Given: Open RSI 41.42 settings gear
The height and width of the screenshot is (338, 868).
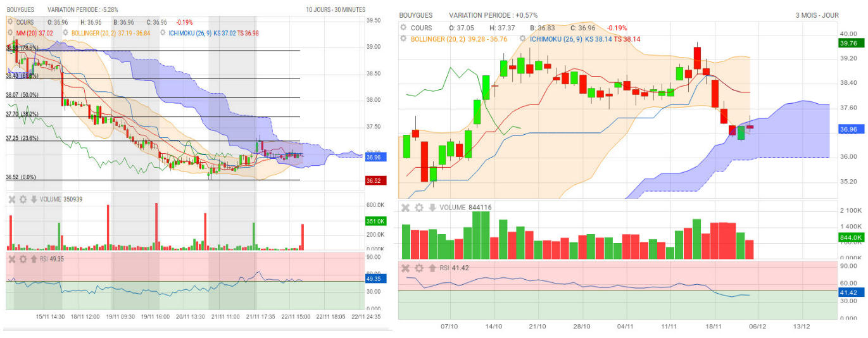Looking at the screenshot, I should click(x=419, y=268).
